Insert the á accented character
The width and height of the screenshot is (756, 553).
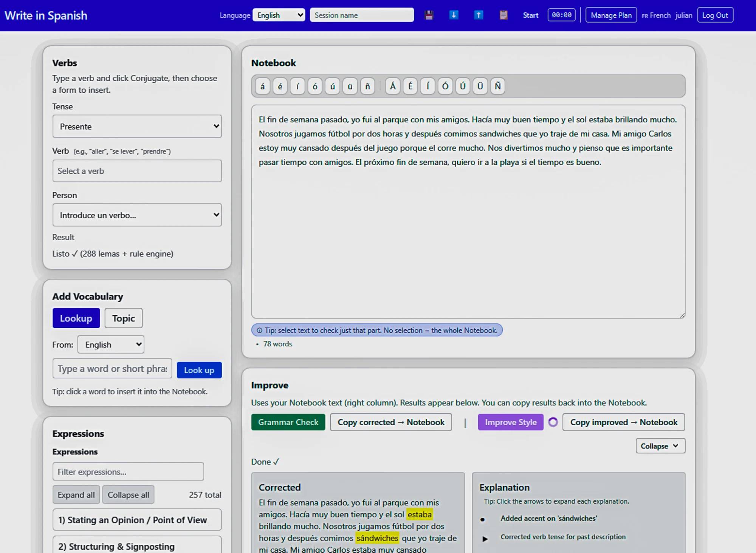pyautogui.click(x=262, y=86)
